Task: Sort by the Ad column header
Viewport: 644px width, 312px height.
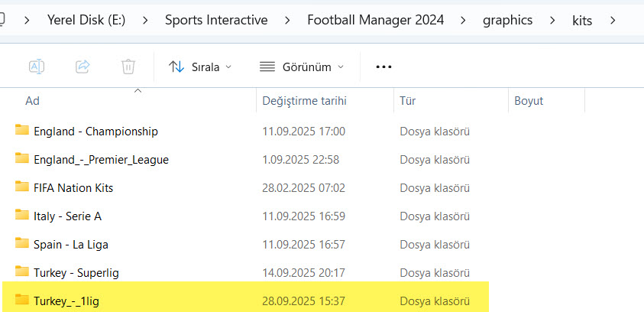Action: click(x=33, y=101)
